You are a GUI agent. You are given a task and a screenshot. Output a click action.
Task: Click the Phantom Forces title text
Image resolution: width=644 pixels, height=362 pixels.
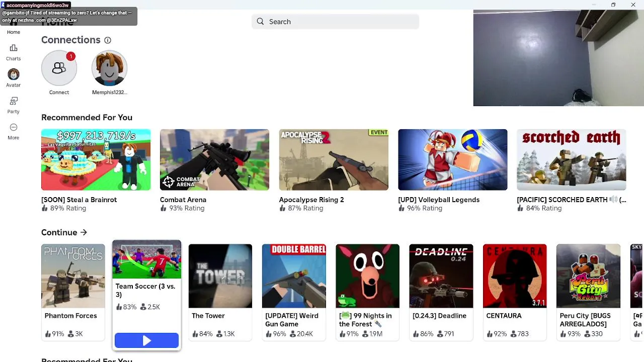coord(71,316)
